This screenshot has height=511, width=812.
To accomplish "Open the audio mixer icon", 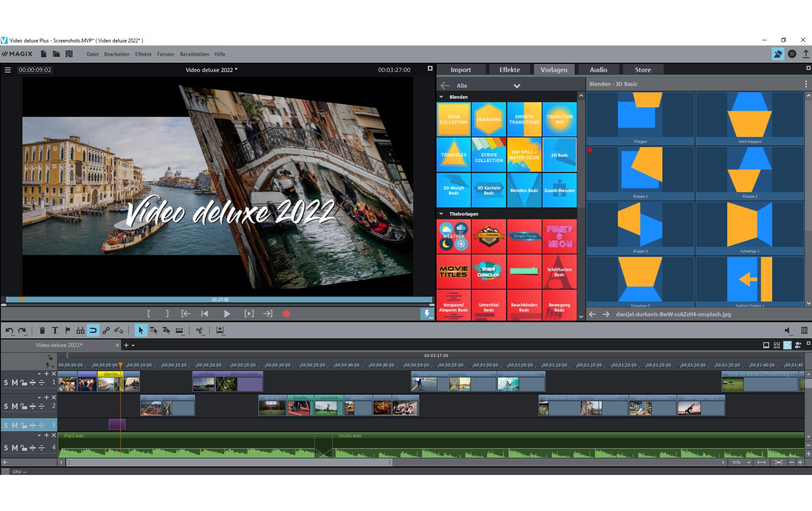I will point(804,330).
